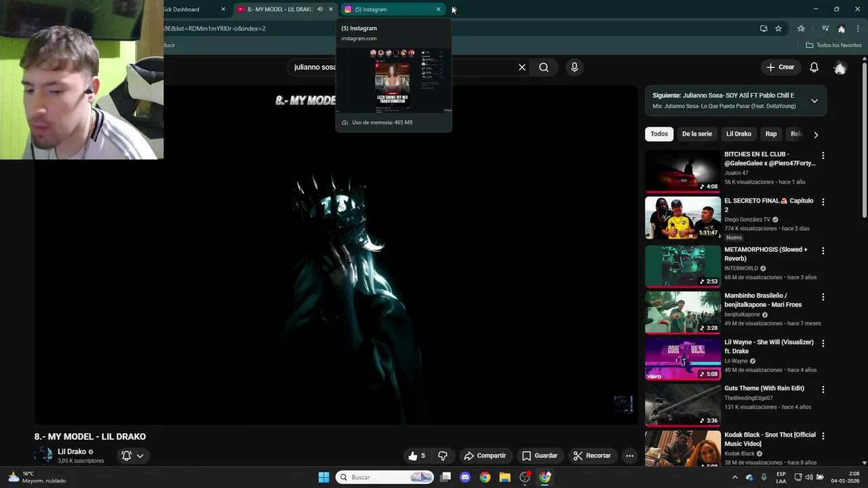
Task: Show more filter chips with the right arrow
Action: tap(816, 134)
